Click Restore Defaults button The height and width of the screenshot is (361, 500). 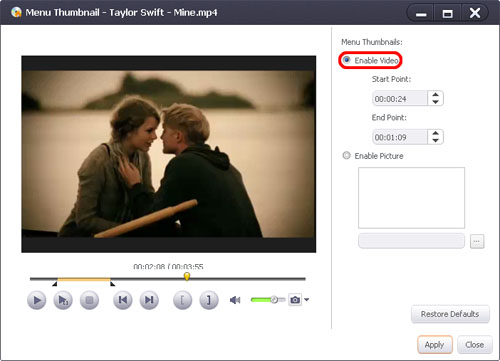[x=450, y=314]
